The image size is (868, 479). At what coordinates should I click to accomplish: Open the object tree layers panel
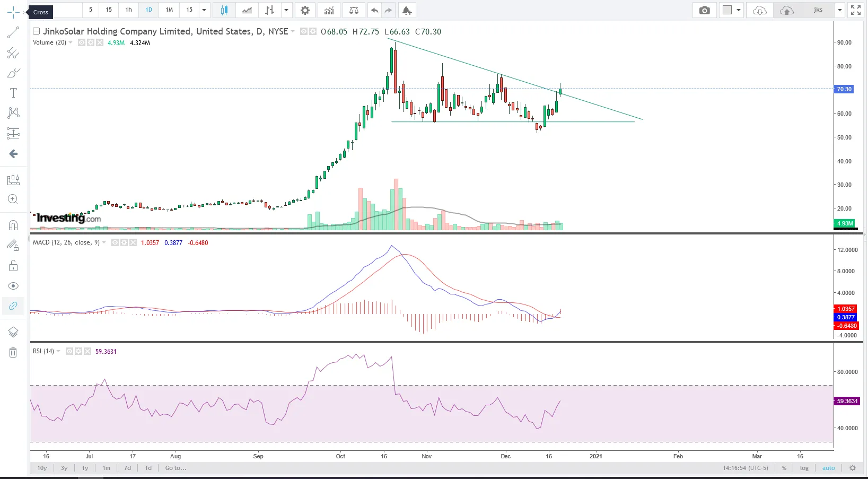(13, 332)
